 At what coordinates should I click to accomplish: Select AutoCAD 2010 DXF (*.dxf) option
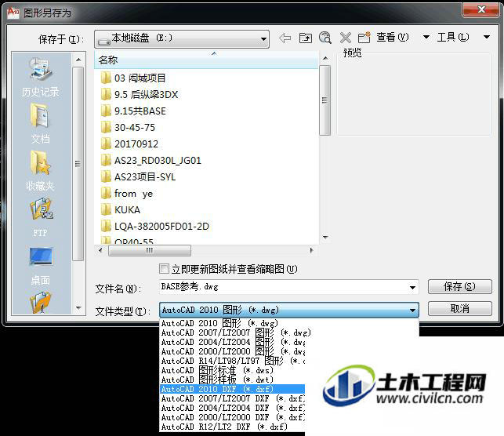(232, 389)
